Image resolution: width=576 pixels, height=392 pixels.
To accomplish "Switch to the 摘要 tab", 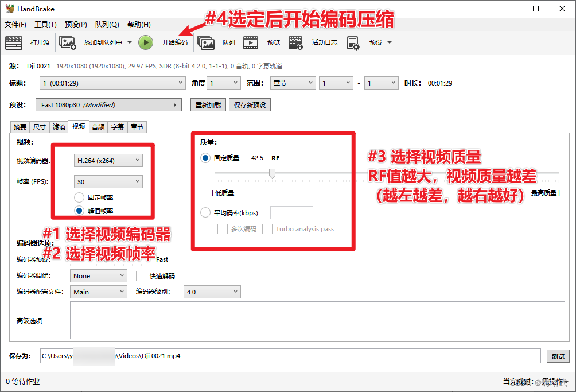I will [x=20, y=127].
